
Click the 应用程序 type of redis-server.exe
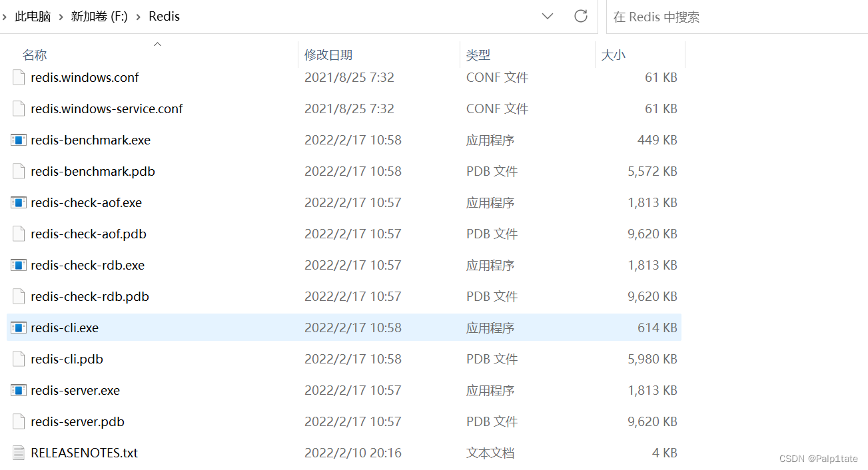[x=490, y=390]
